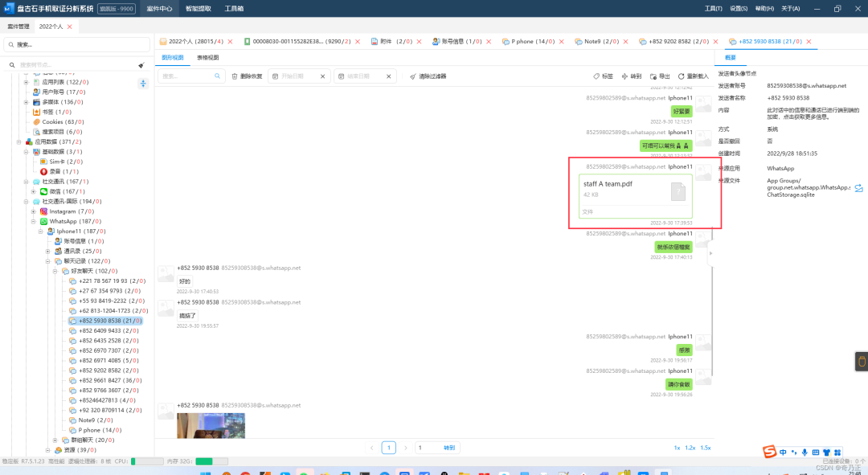Click the Sogou input method S icon
The width and height of the screenshot is (868, 475).
(x=769, y=452)
